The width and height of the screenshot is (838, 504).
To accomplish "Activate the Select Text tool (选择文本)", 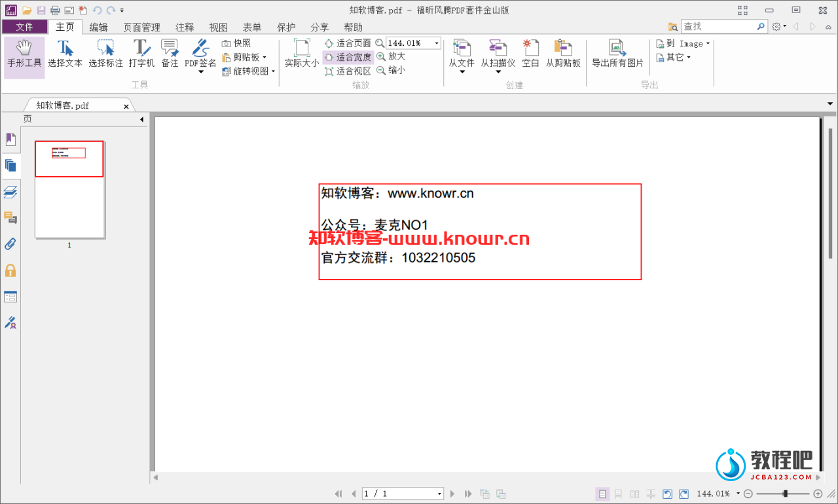I will point(65,55).
